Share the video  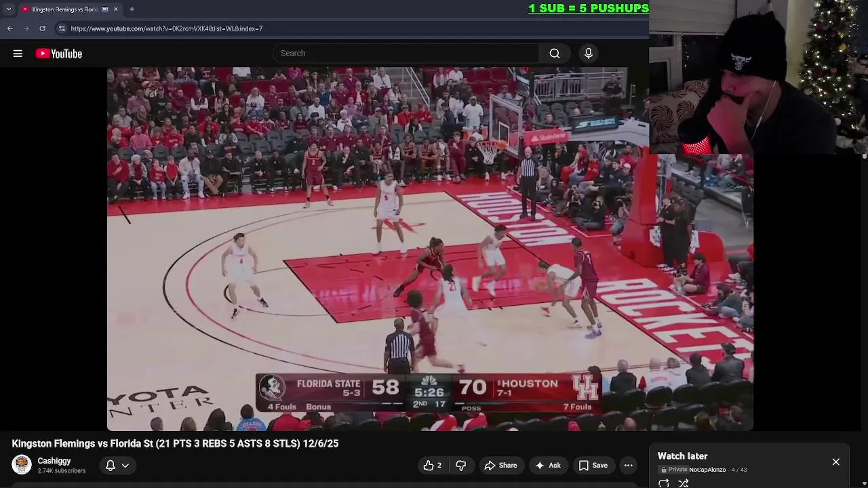[500, 466]
